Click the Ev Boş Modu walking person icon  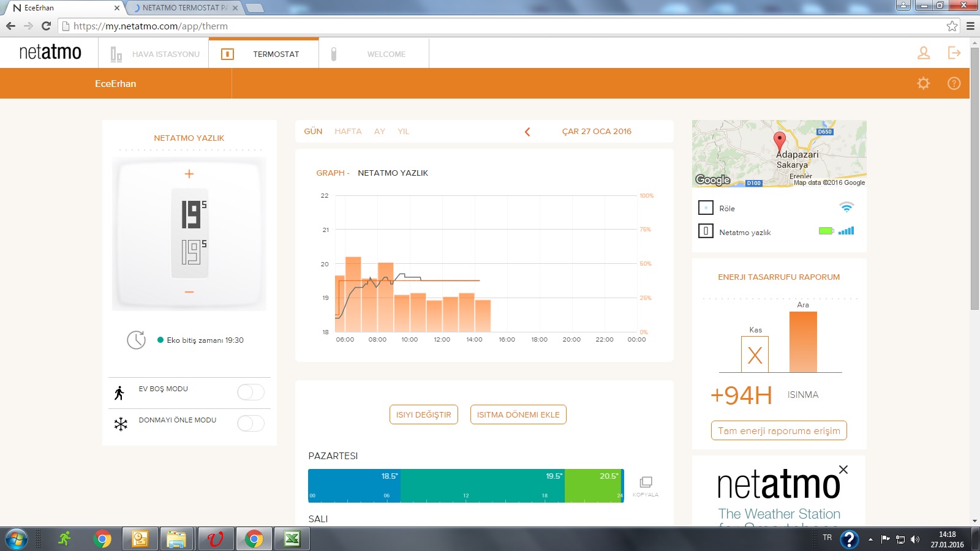pyautogui.click(x=119, y=392)
